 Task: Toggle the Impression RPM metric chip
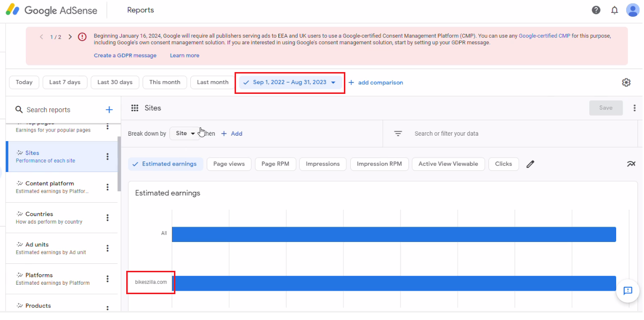click(379, 164)
